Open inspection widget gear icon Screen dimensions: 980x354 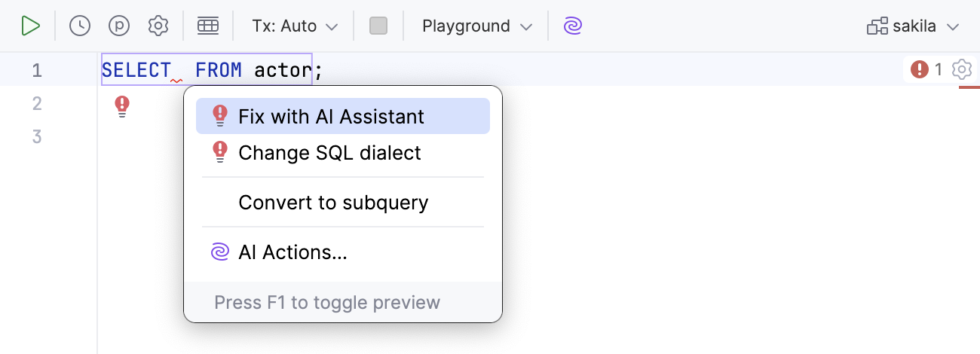coord(961,70)
